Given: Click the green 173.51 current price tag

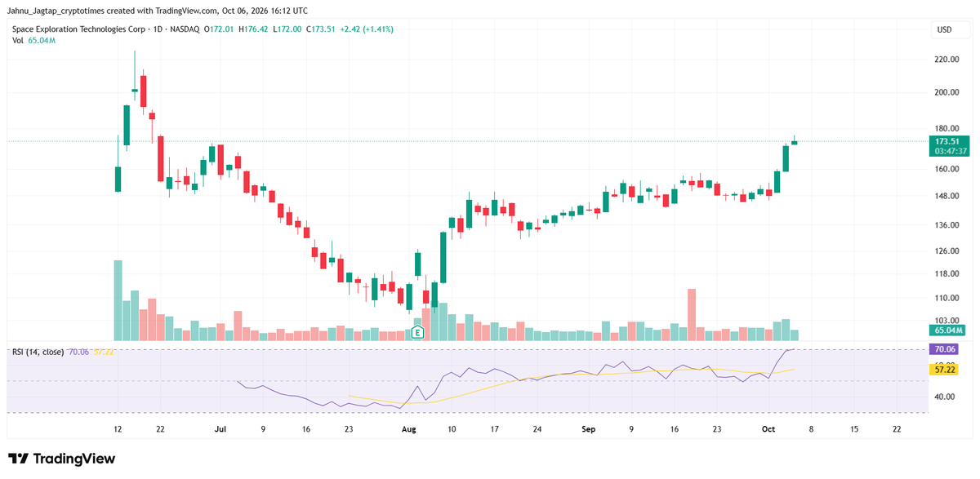Looking at the screenshot, I should (951, 141).
